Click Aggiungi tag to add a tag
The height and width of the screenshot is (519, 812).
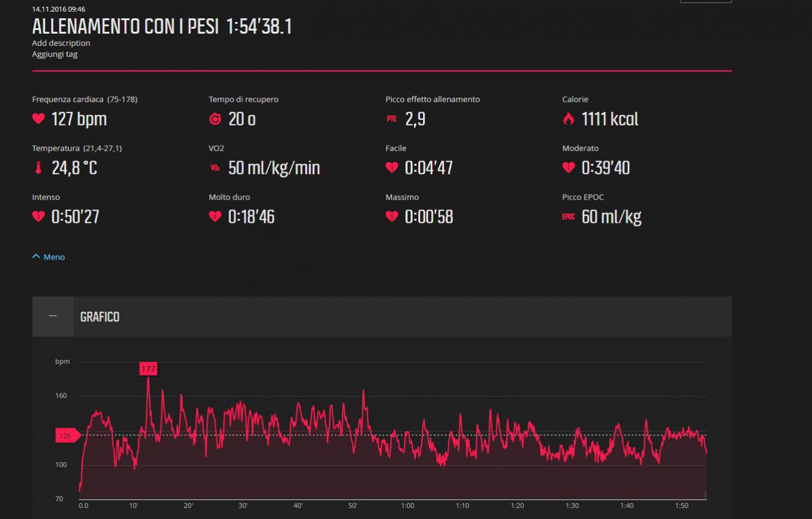tap(55, 54)
